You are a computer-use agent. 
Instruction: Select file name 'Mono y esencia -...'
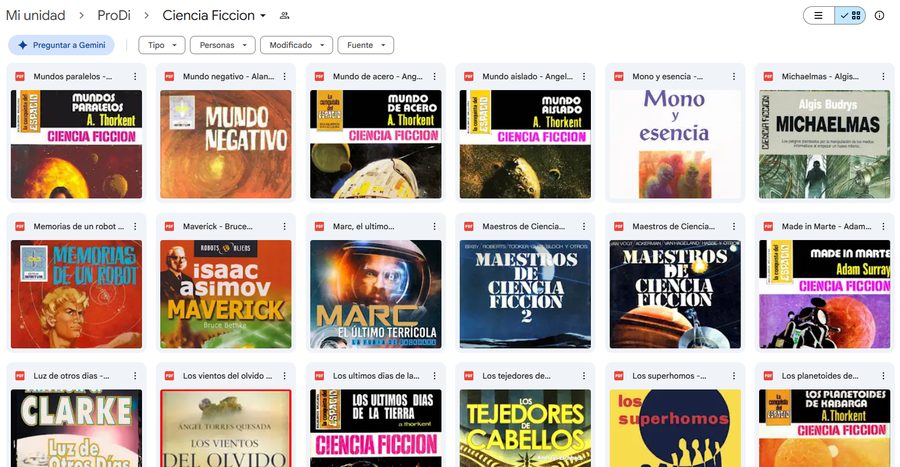[668, 76]
